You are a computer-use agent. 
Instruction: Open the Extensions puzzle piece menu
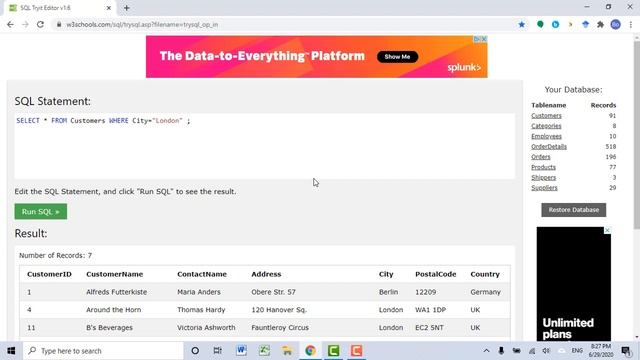pyautogui.click(x=600, y=24)
